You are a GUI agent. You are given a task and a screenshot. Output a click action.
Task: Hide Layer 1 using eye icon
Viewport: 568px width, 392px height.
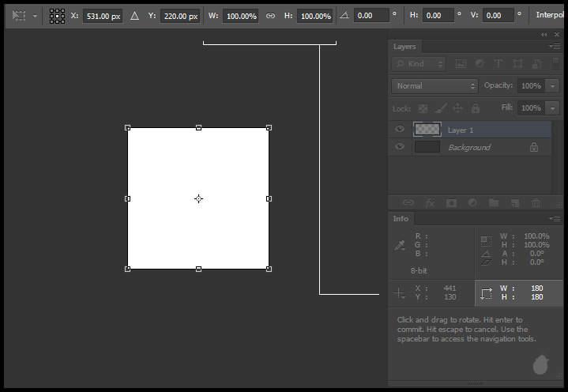click(x=400, y=129)
